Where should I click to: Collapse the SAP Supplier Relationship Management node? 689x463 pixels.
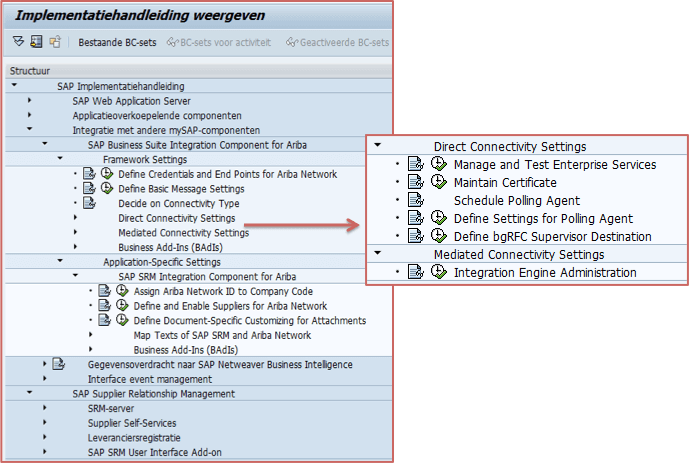tap(29, 392)
